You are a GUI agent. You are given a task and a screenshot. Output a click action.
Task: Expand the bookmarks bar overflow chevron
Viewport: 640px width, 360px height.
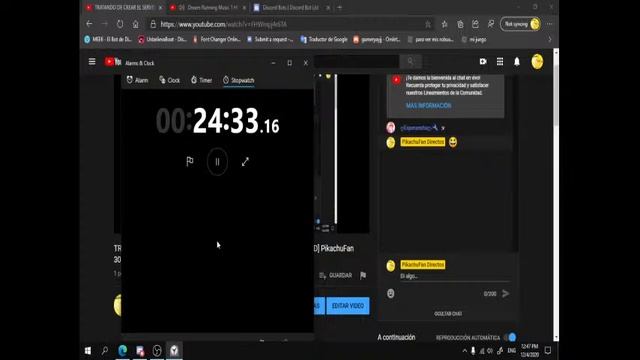(x=549, y=40)
